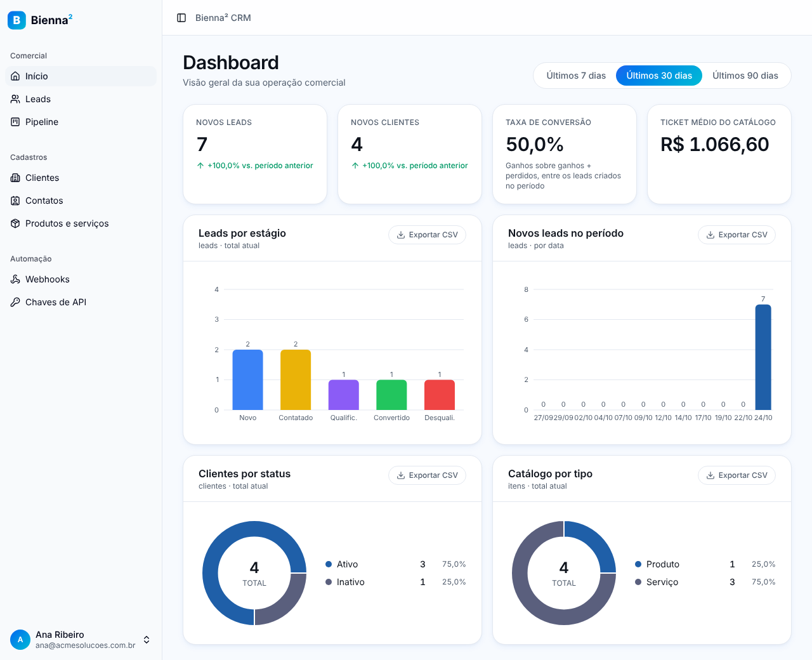Select the Últimos 30 dias period

(659, 76)
